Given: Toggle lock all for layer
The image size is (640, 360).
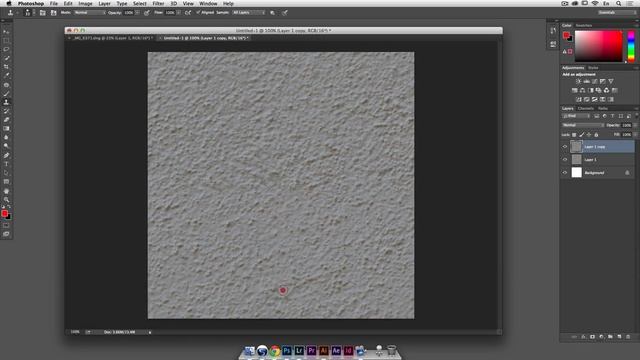Looking at the screenshot, I should (596, 135).
